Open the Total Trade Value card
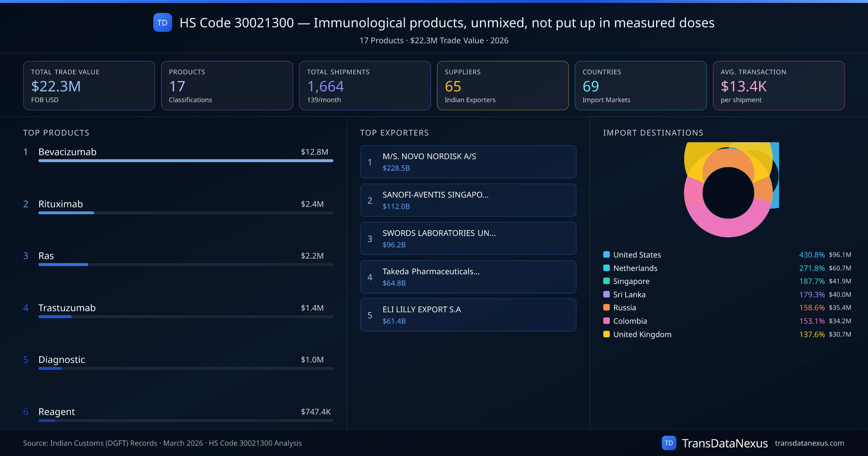 pos(89,85)
